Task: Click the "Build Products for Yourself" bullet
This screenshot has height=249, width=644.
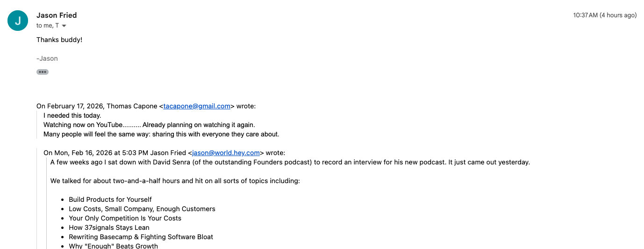Action: [x=110, y=199]
